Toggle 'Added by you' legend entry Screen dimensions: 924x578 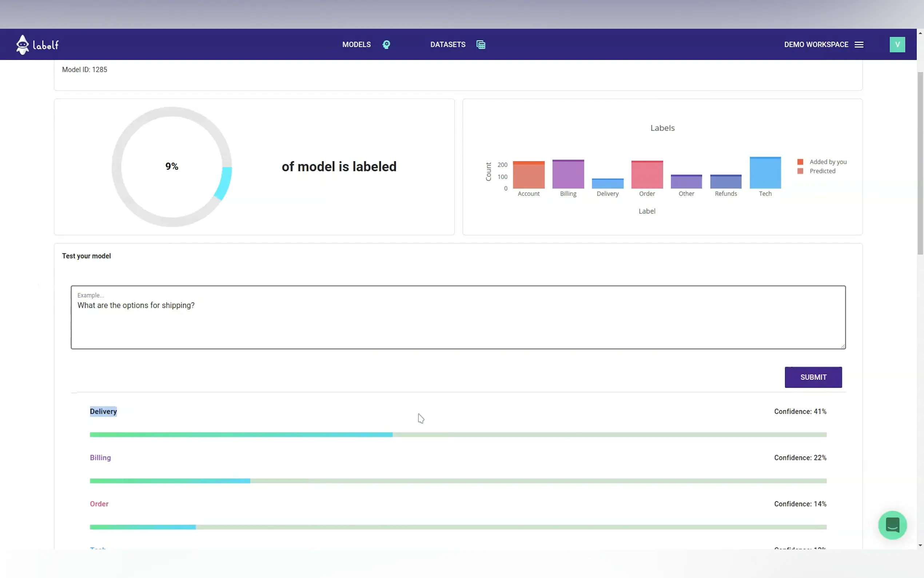827,162
